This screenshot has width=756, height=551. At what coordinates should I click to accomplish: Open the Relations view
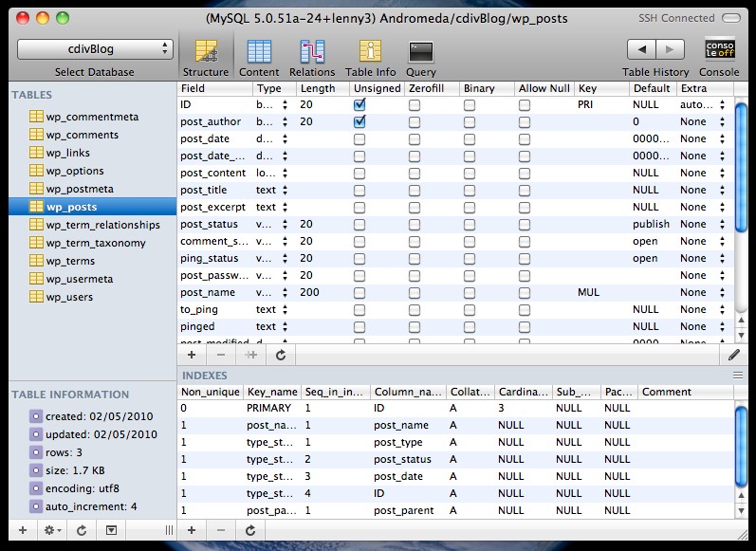click(312, 58)
